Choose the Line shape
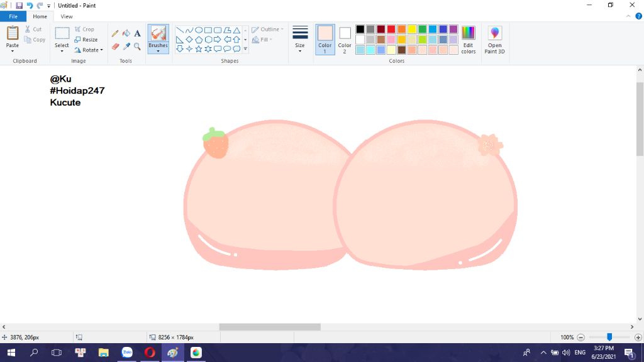 click(x=179, y=30)
